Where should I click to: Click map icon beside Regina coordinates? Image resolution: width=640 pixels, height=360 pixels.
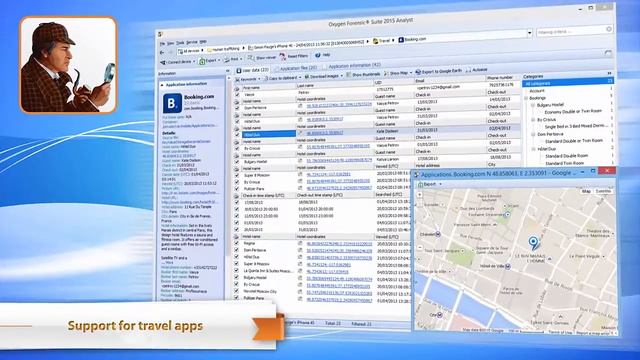(x=300, y=244)
